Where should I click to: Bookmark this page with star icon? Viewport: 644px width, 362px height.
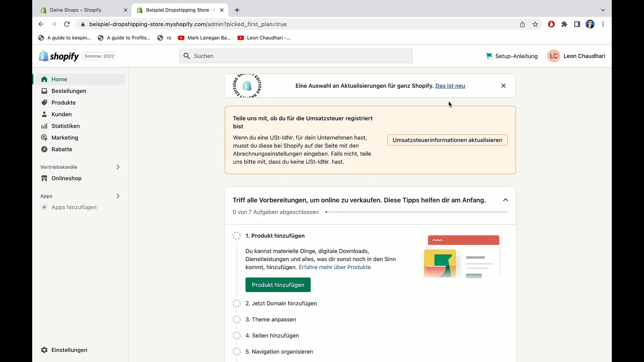pyautogui.click(x=535, y=24)
